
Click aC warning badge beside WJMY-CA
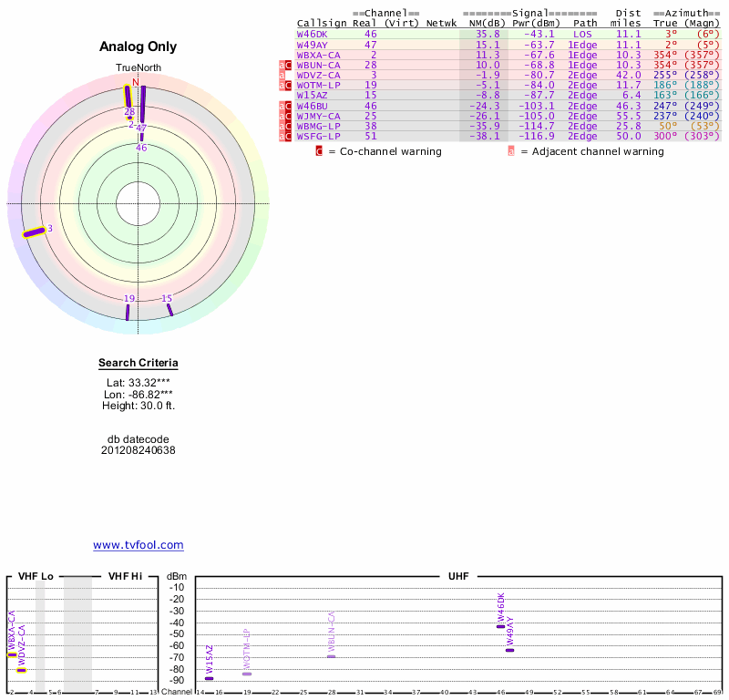pyautogui.click(x=285, y=117)
